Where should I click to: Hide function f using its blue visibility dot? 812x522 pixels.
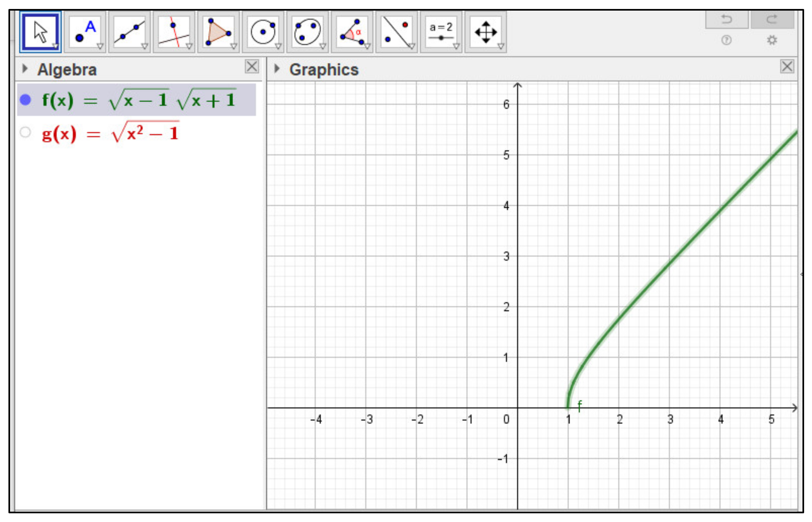(x=25, y=100)
